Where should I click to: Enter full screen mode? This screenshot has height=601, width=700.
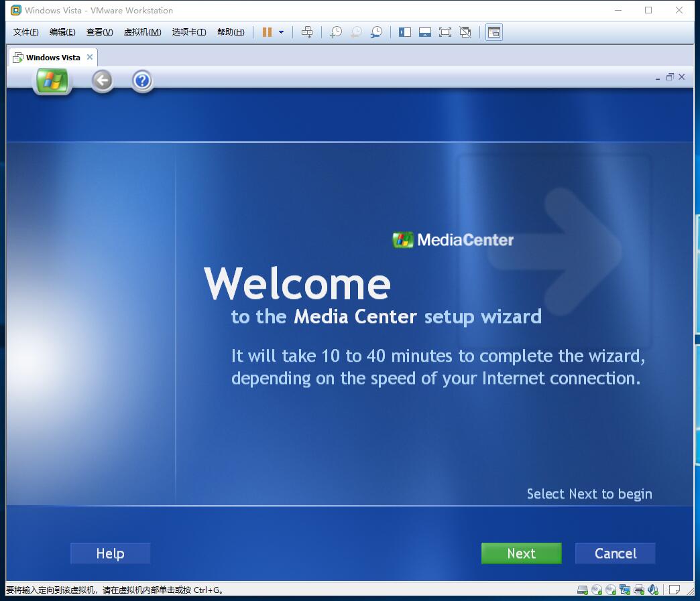click(x=445, y=32)
